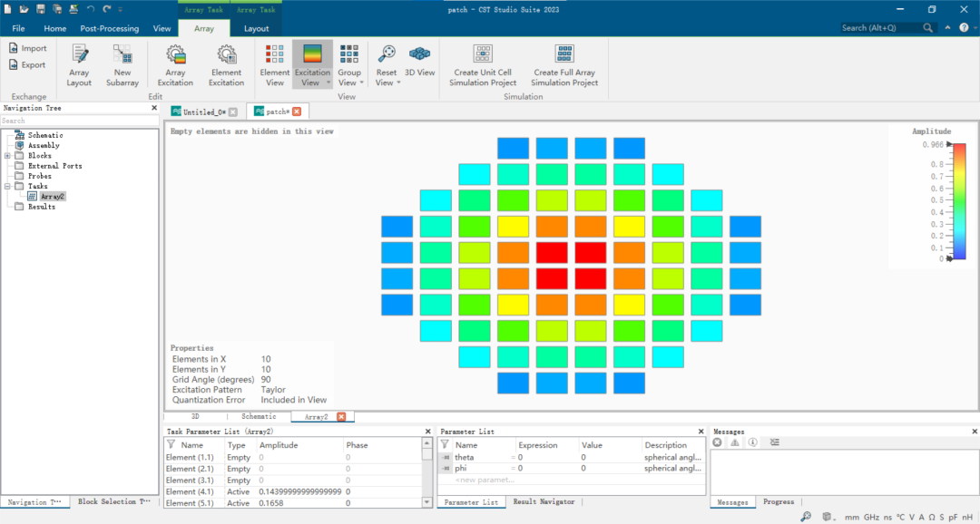This screenshot has width=980, height=524.
Task: Switch to the 3D view tab
Action: [x=195, y=417]
